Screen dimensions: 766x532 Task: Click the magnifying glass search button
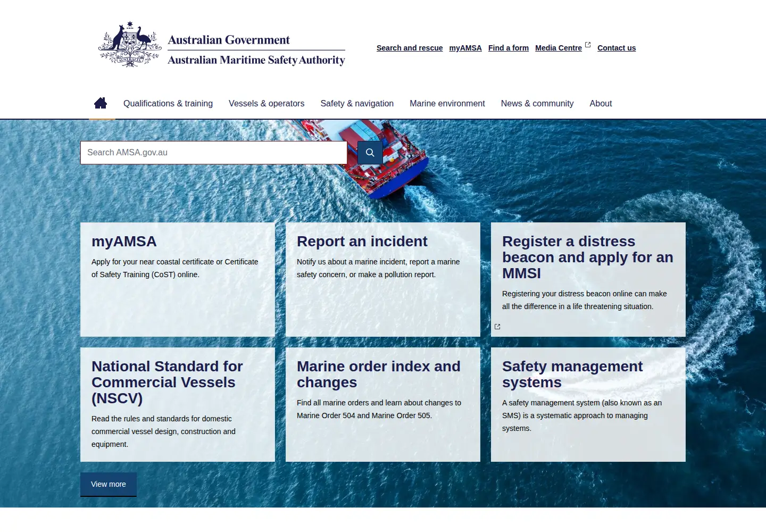370,153
